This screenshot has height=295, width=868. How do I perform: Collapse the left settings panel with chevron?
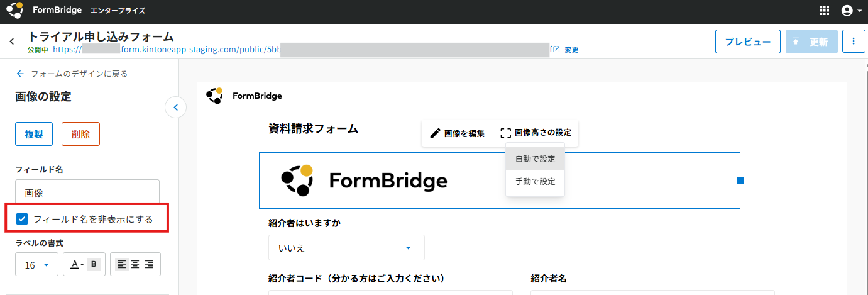175,108
